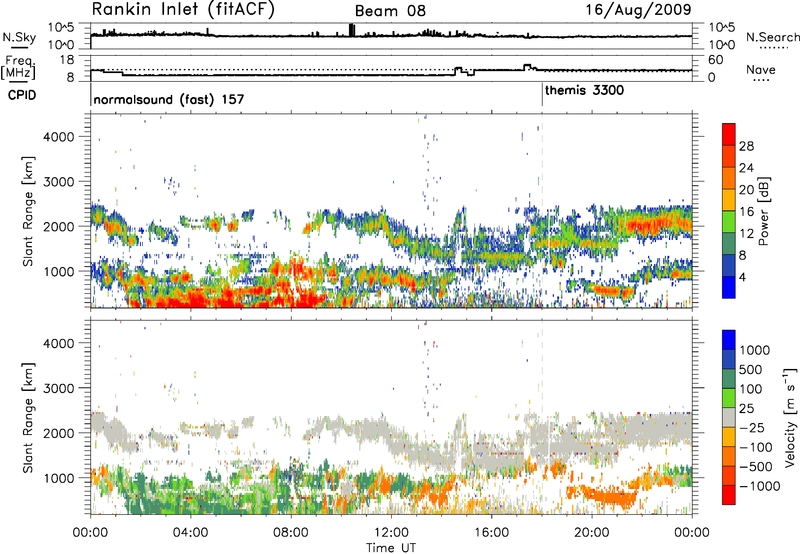Screen dimensions: 800x554
Task: Click the 'Velocity [m s⁻¹]' colorbar title
Action: (x=790, y=417)
